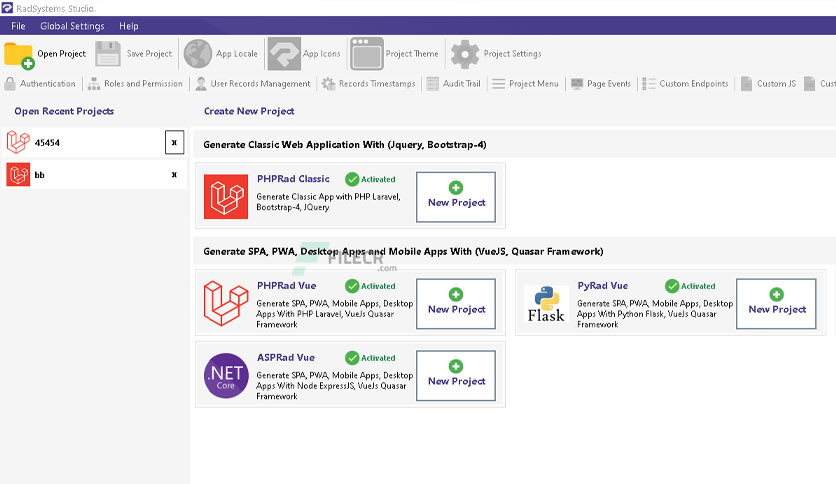
Task: Click the PHPRad Vue Laravel outline logo
Action: click(226, 303)
